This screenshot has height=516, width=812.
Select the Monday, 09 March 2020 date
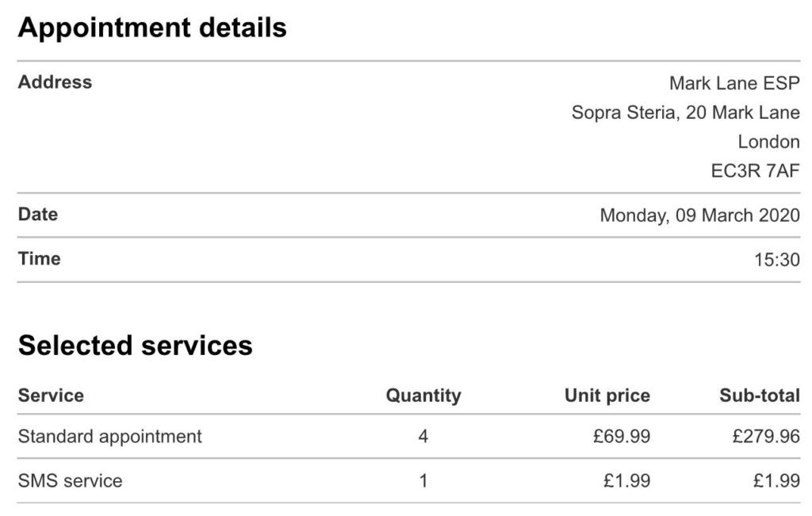(x=699, y=216)
